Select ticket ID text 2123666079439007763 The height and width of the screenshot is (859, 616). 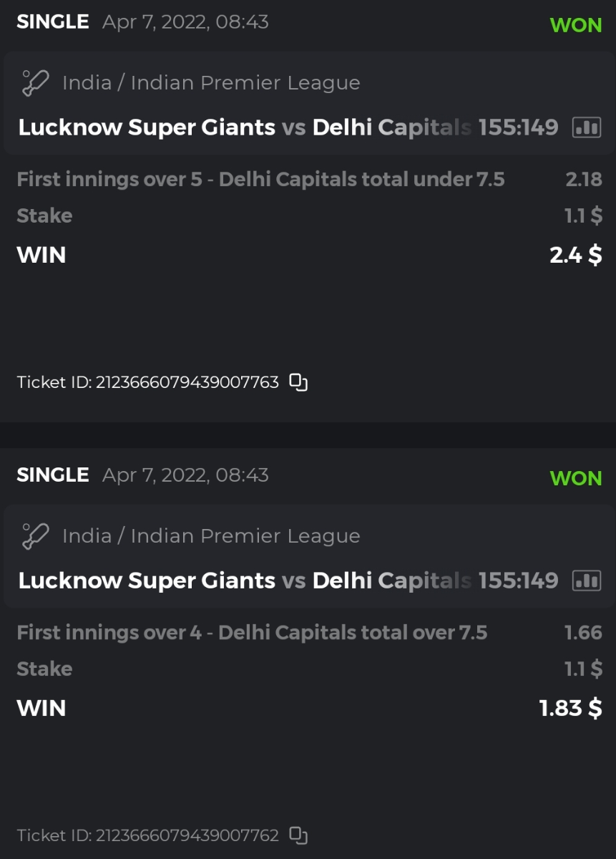[187, 382]
